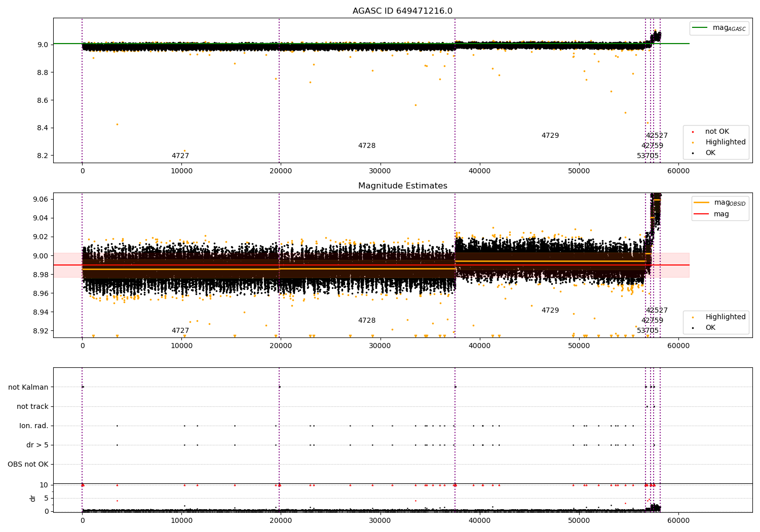760x532 pixels.
Task: Click x-axis tick 40000 under middle plot
Action: tap(479, 346)
